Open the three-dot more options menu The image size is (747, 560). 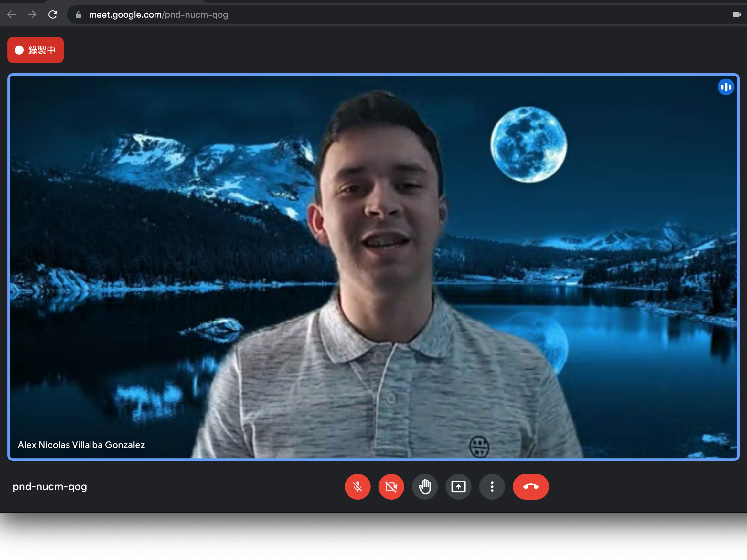[492, 486]
